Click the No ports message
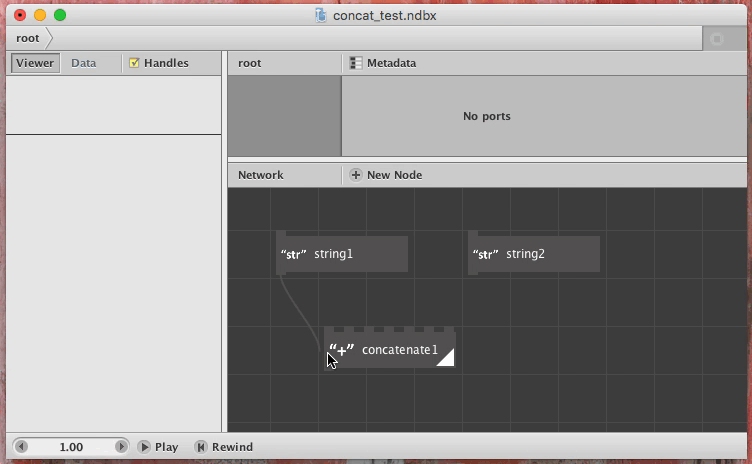This screenshot has width=752, height=464. [486, 116]
